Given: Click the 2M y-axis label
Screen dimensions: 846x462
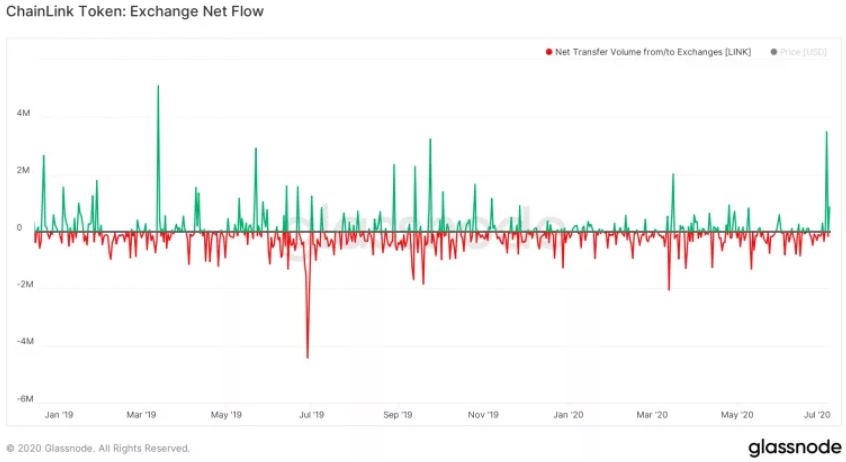Looking at the screenshot, I should pos(23,170).
